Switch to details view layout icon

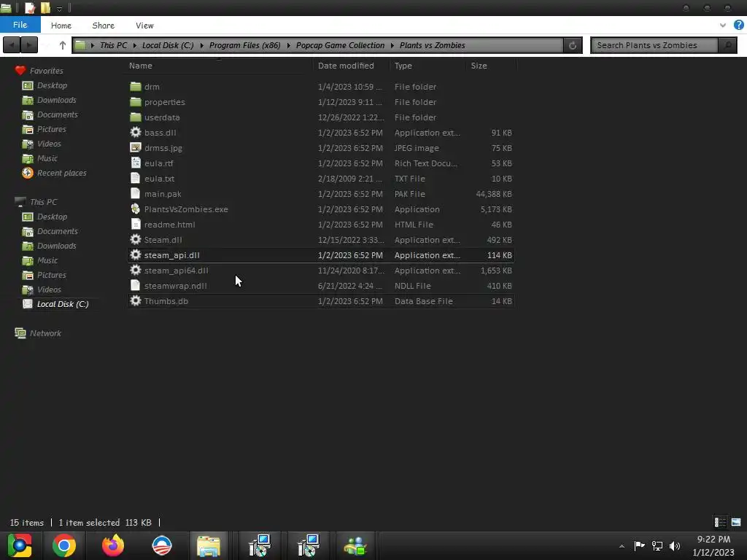(720, 522)
